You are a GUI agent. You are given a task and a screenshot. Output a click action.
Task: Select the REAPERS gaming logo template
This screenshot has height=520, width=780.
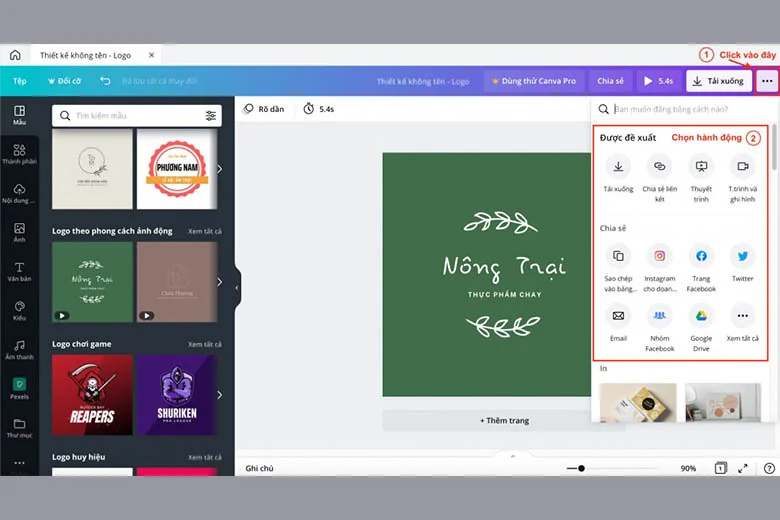click(92, 395)
